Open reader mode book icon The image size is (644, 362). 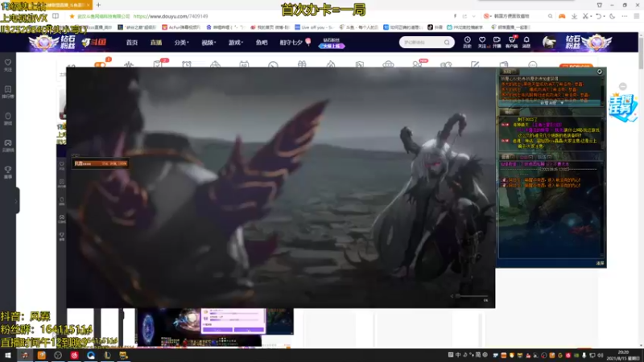pyautogui.click(x=56, y=16)
